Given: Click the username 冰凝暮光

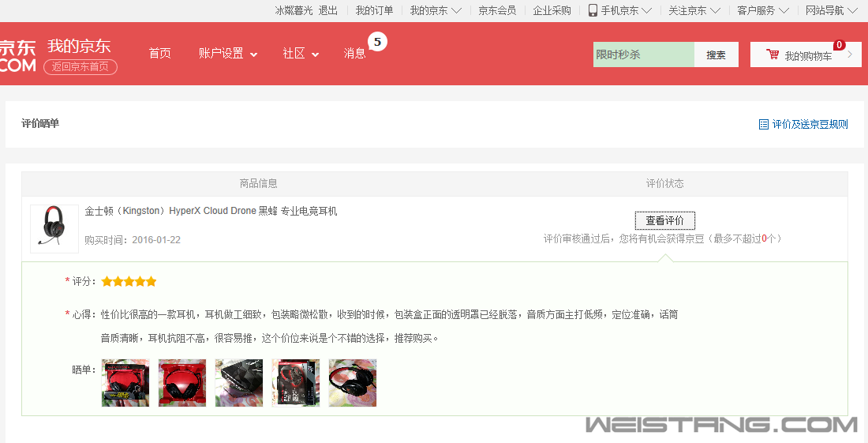Looking at the screenshot, I should tap(294, 10).
